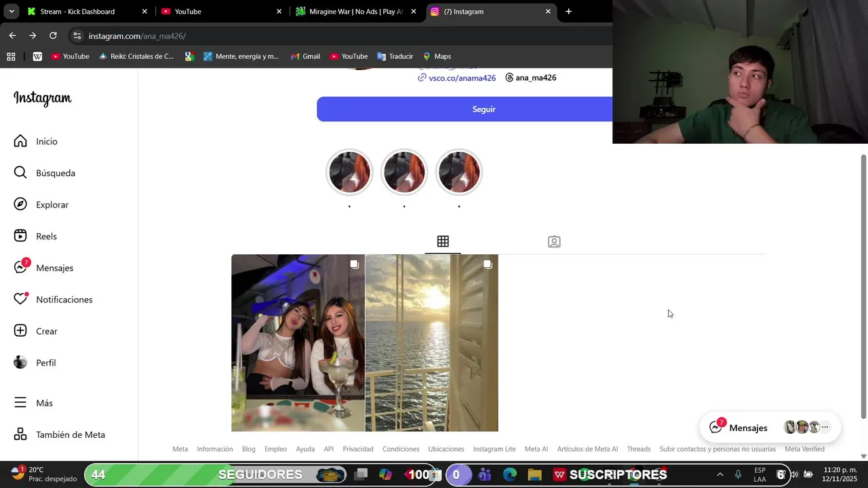Screen dimensions: 868x488
Task: Open the ana_ma426 Threads profile
Action: point(530,78)
